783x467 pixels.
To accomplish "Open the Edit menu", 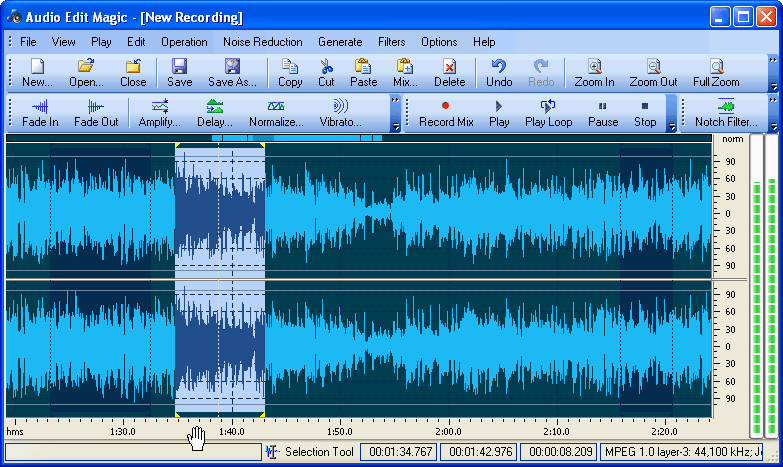I will 136,42.
